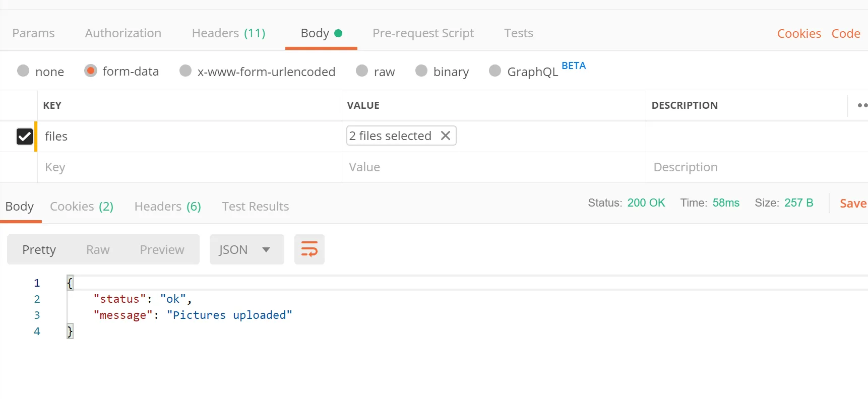Remove the 2 selected files
Screen dimensions: 868x399
(x=446, y=136)
